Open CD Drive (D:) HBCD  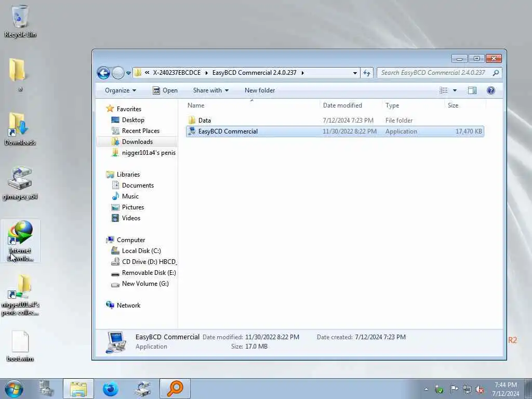tap(144, 262)
